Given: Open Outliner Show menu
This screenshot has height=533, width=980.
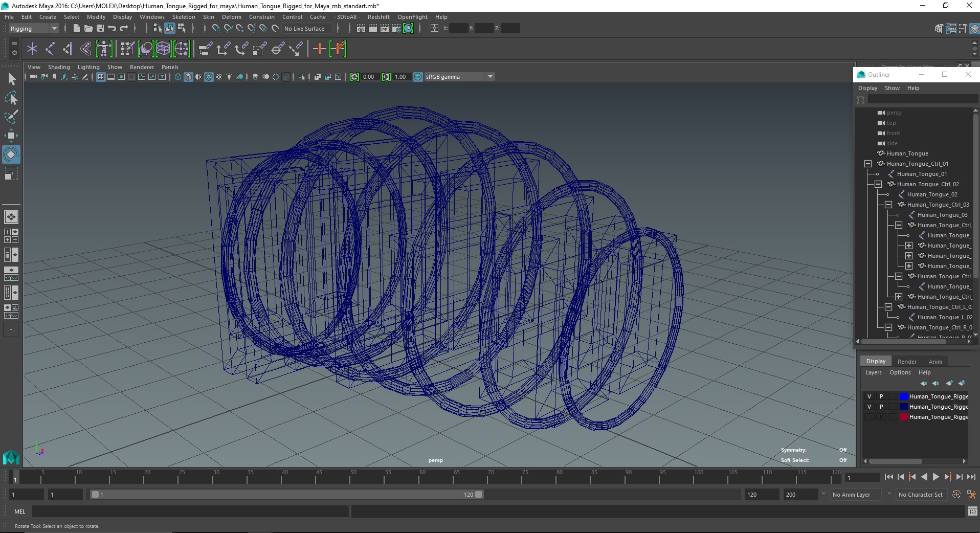Looking at the screenshot, I should 892,88.
